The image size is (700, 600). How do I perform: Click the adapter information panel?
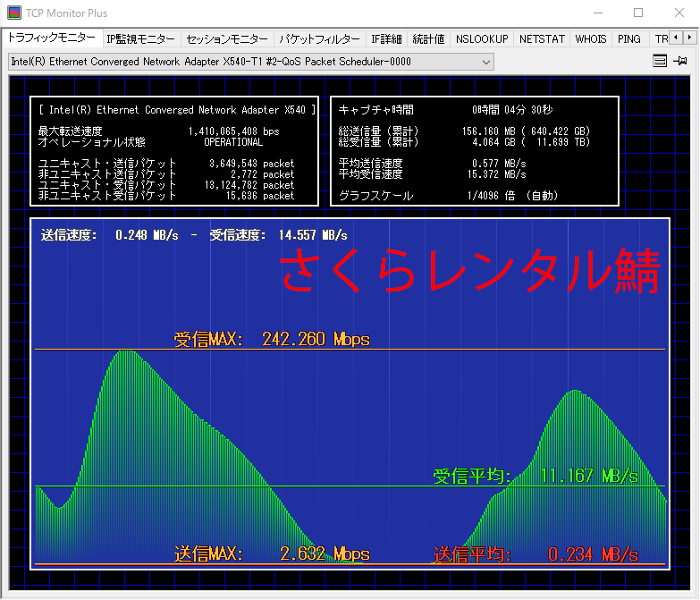[x=175, y=151]
